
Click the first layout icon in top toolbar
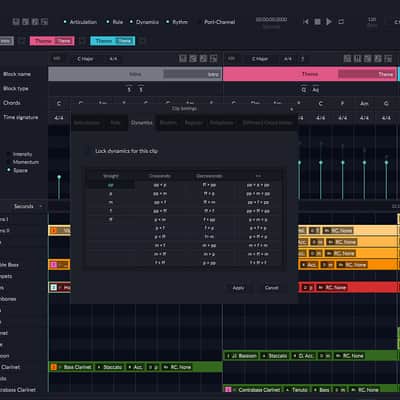point(16,22)
